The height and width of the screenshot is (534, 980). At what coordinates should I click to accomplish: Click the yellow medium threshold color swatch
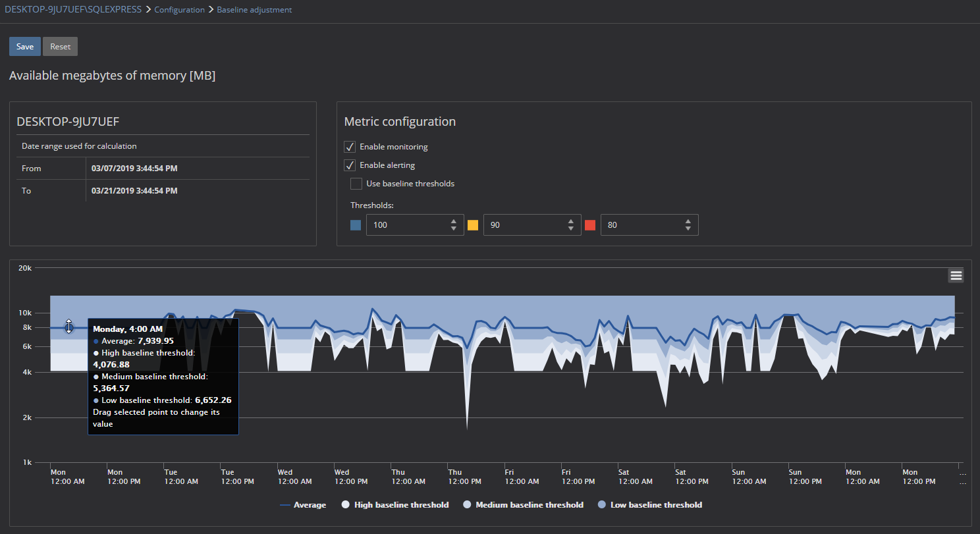coord(473,225)
